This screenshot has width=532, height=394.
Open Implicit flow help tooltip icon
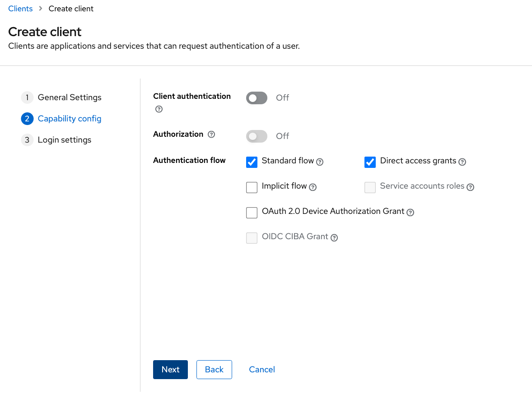313,187
